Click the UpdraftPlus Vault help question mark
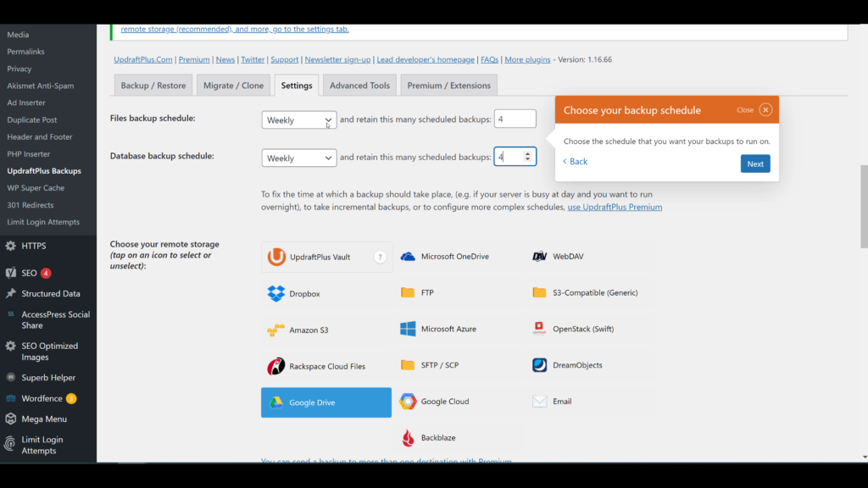This screenshot has width=868, height=488. tap(380, 257)
